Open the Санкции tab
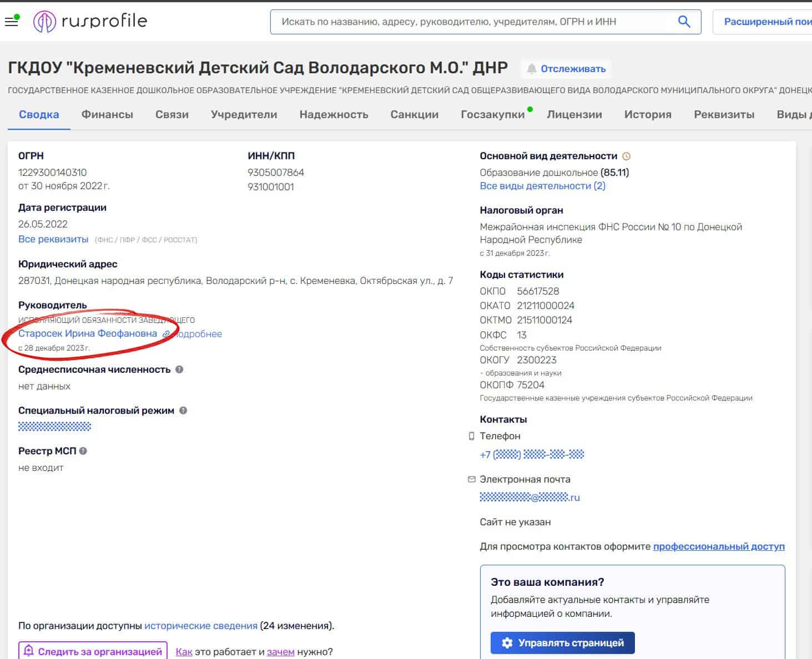This screenshot has width=812, height=659. click(415, 114)
